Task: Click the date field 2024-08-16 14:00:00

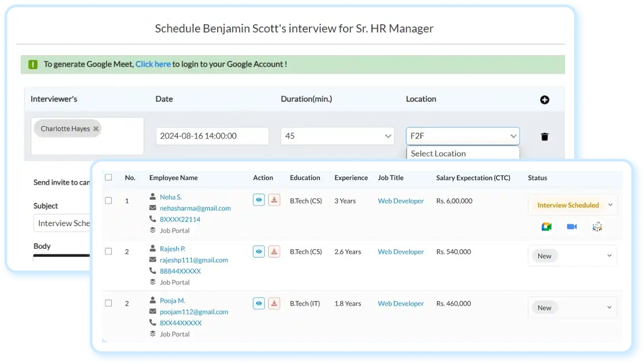Action: (x=212, y=136)
